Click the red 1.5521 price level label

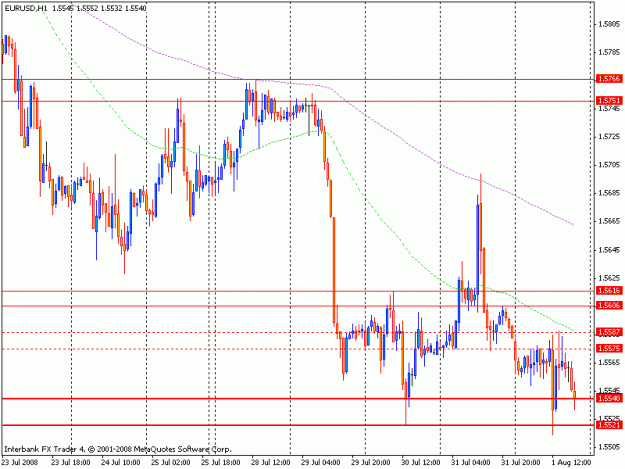[x=609, y=425]
